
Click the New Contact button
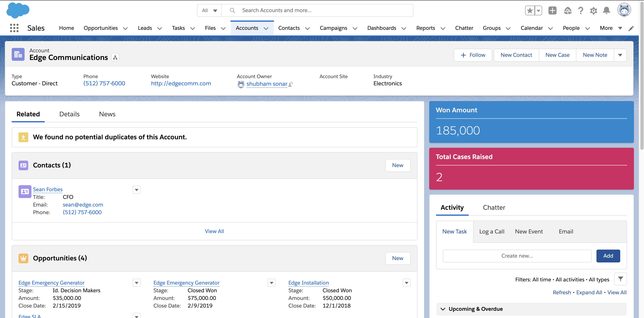tap(516, 55)
